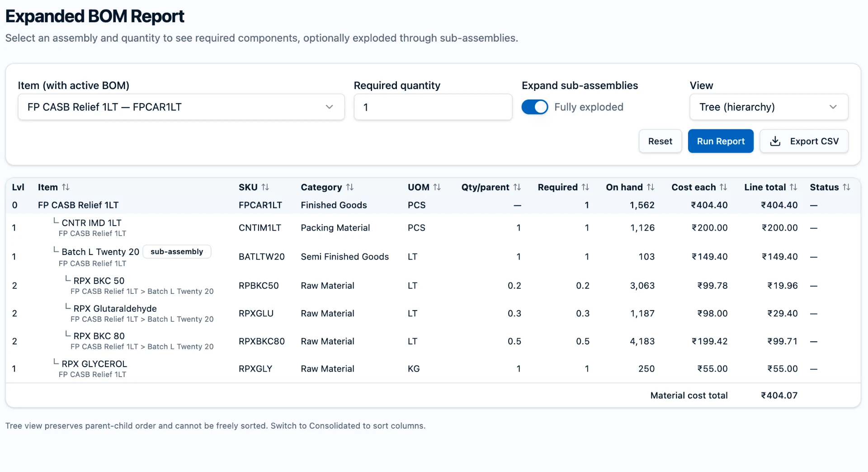Screen dimensions: 868x472
Task: Click SKU cell BATLTW20
Action: 262,257
